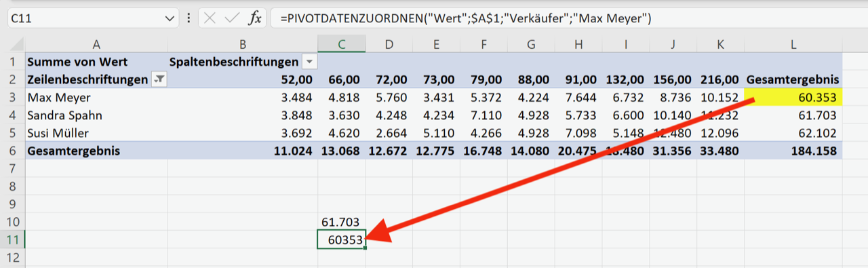The width and height of the screenshot is (868, 268).
Task: Click the grand total cell 184.158
Action: pos(793,151)
